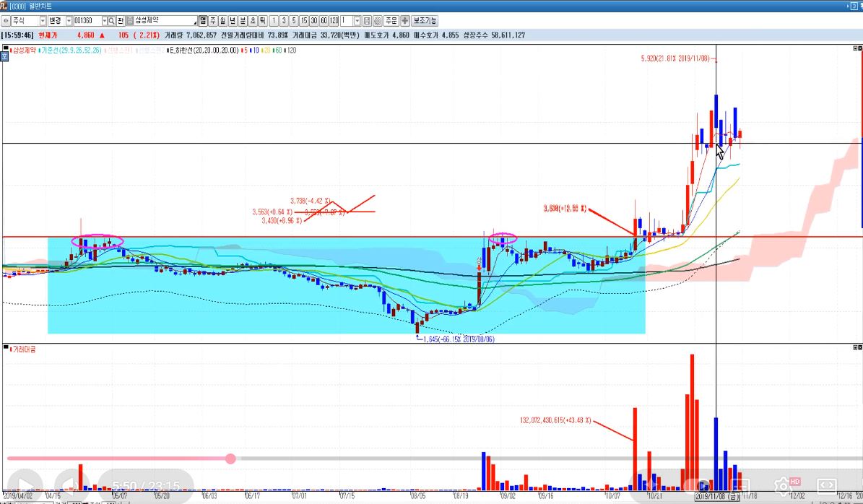This screenshot has height=504, width=863.
Task: Click the video captions icon
Action: point(740,486)
